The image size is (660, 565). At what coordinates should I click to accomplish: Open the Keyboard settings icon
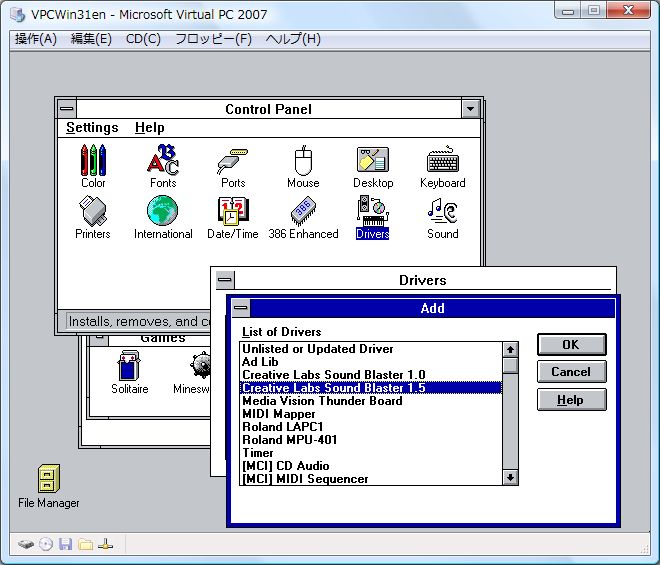pos(443,166)
